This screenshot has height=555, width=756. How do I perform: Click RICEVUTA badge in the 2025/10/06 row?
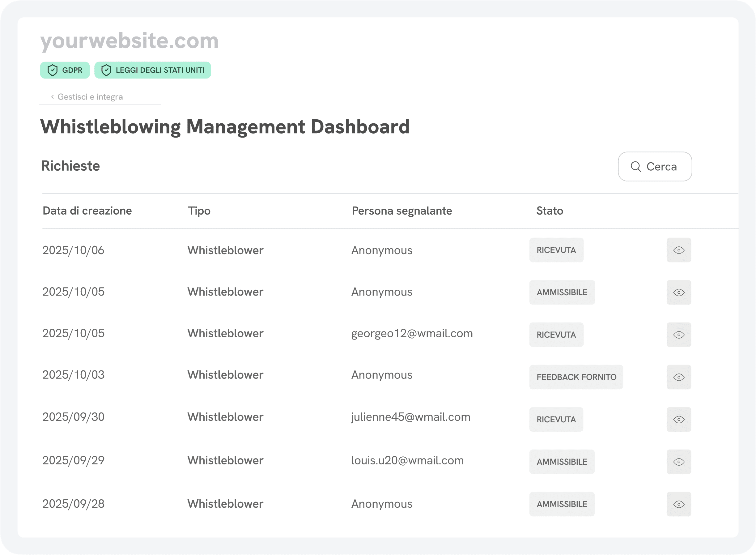pos(556,250)
